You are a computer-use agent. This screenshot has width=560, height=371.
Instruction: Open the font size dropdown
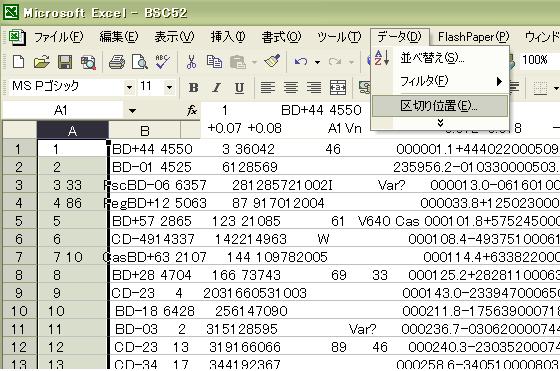click(169, 87)
